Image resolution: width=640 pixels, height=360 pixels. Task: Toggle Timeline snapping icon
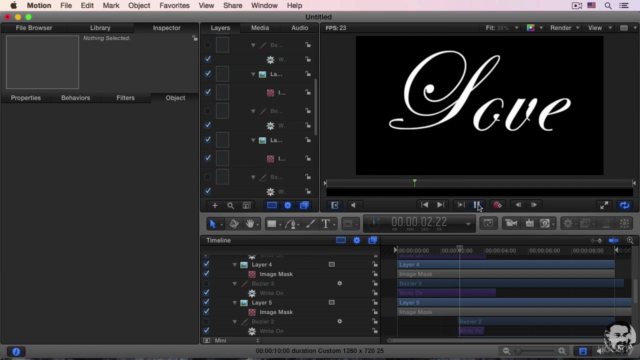click(613, 240)
